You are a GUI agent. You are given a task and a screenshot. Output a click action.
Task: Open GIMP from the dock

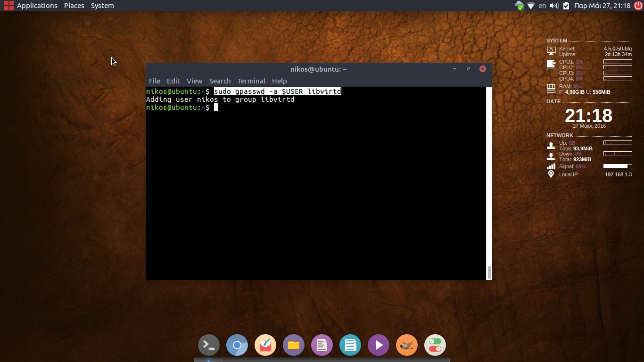click(x=406, y=346)
